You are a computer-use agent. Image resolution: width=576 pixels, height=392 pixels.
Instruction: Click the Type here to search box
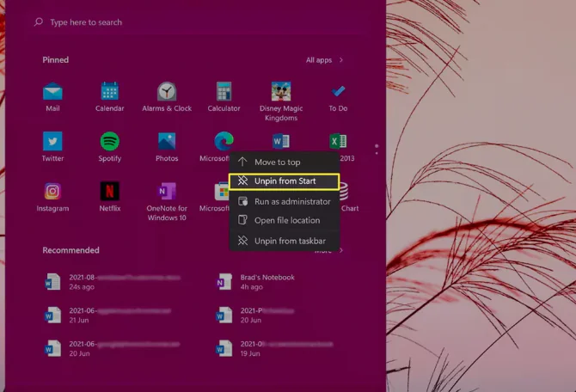click(172, 22)
